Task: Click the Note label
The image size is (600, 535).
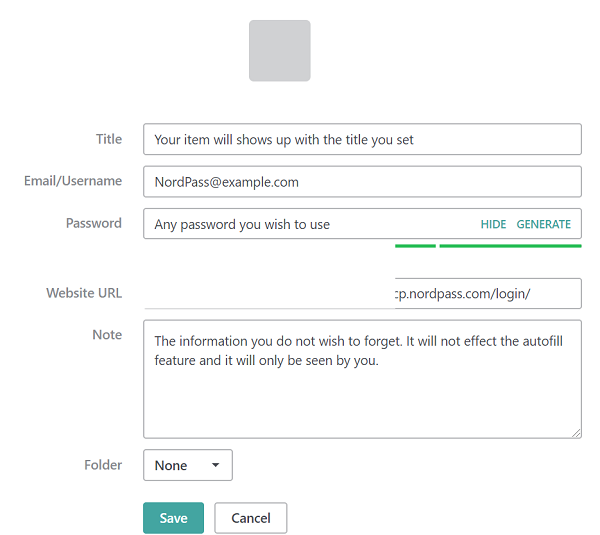Action: (107, 335)
